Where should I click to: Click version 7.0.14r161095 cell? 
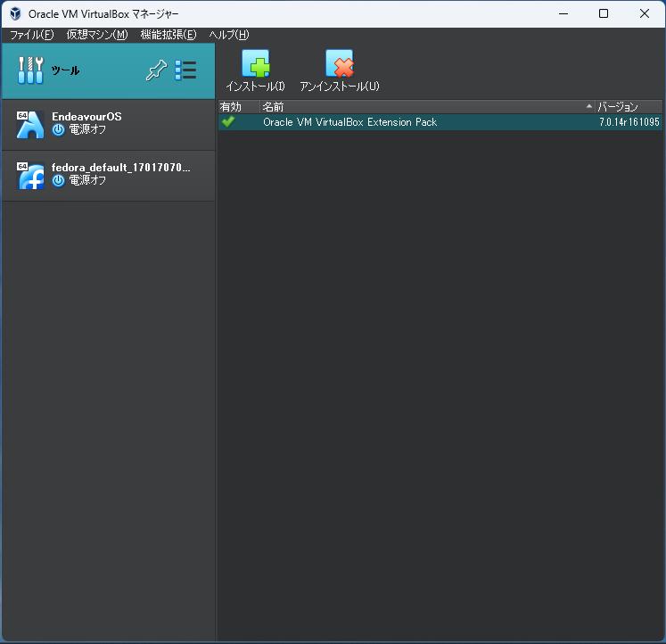tap(629, 122)
